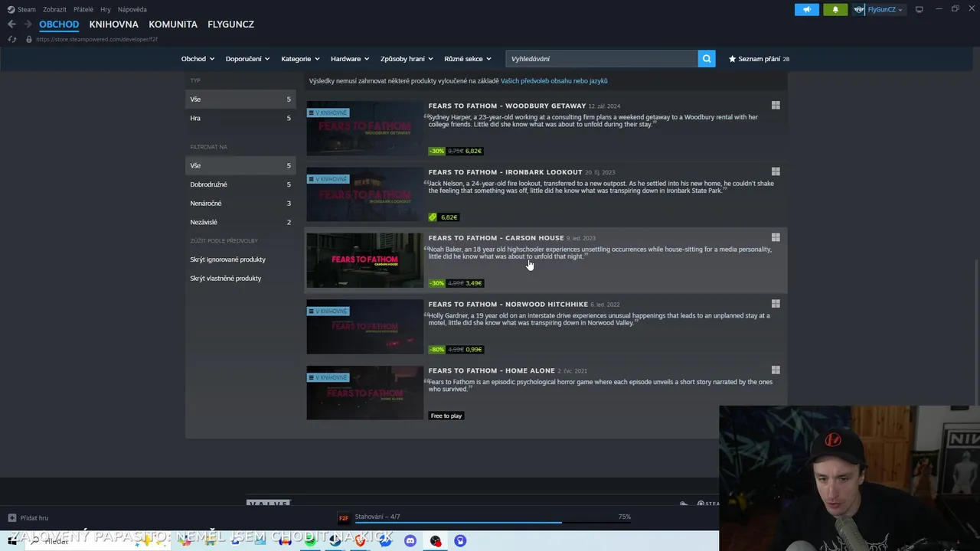Click Vašich předvoleb obsahu nebo jazyků link
The width and height of the screenshot is (980, 551).
(x=554, y=81)
